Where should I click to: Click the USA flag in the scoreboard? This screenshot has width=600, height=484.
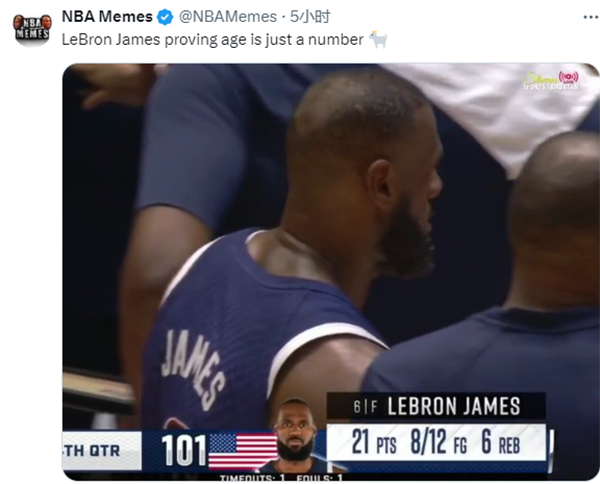243,451
